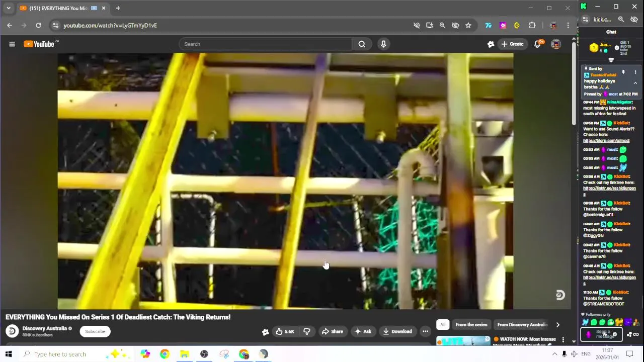This screenshot has height=362, width=644.
Task: Go back in Chrome browser
Action: (10, 25)
